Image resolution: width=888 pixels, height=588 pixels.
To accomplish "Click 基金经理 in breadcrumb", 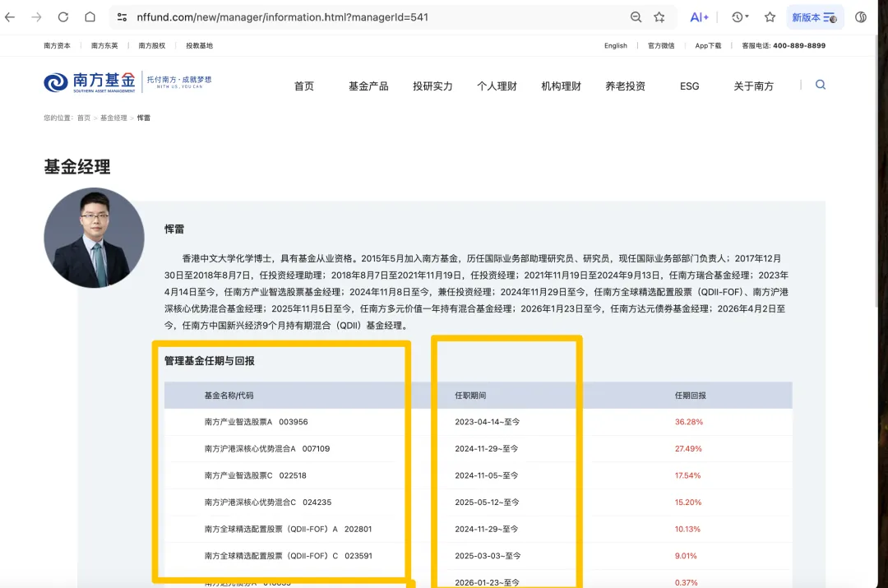I will pyautogui.click(x=113, y=118).
